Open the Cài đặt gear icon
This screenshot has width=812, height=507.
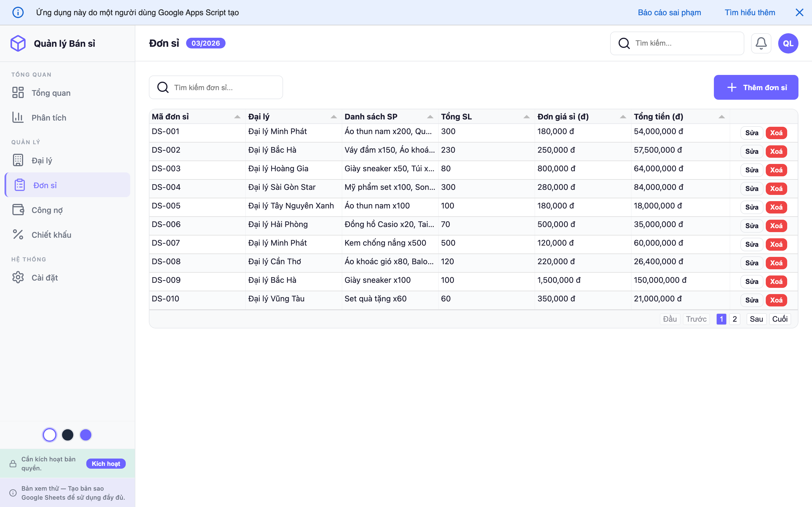click(x=18, y=277)
